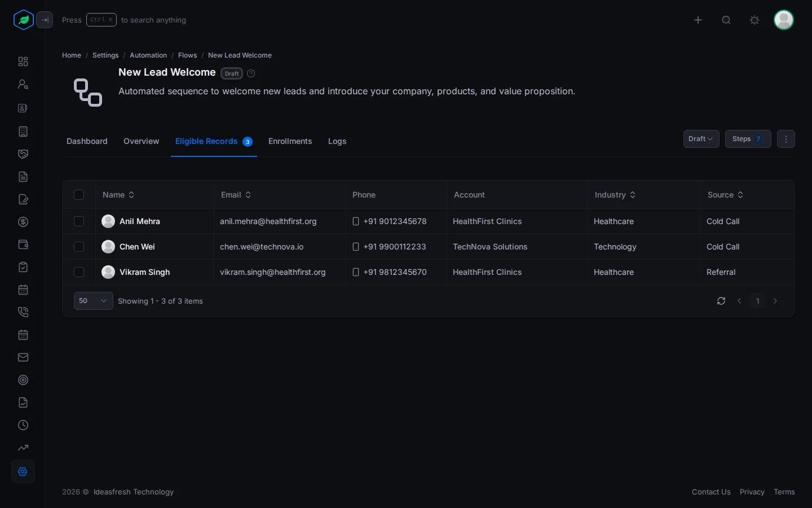Open the target goals sidebar icon
812x508 pixels.
click(x=23, y=380)
